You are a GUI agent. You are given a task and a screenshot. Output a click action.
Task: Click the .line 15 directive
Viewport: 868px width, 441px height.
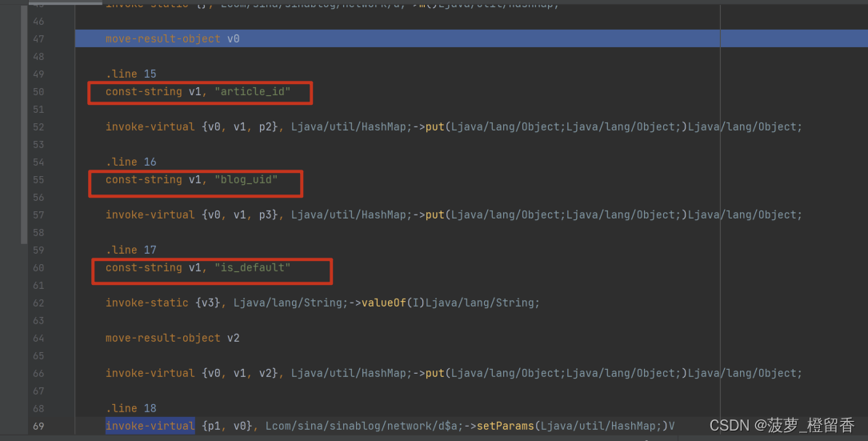(131, 74)
